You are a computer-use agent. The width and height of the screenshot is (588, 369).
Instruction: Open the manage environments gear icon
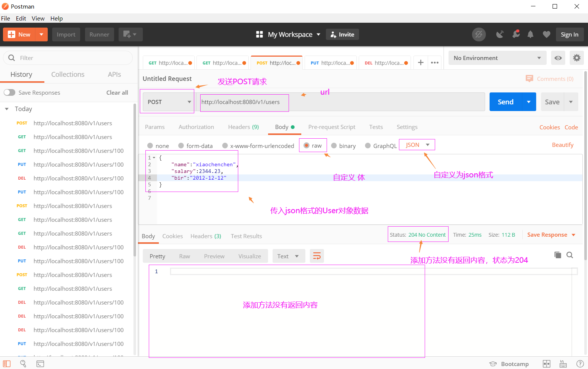tap(577, 58)
